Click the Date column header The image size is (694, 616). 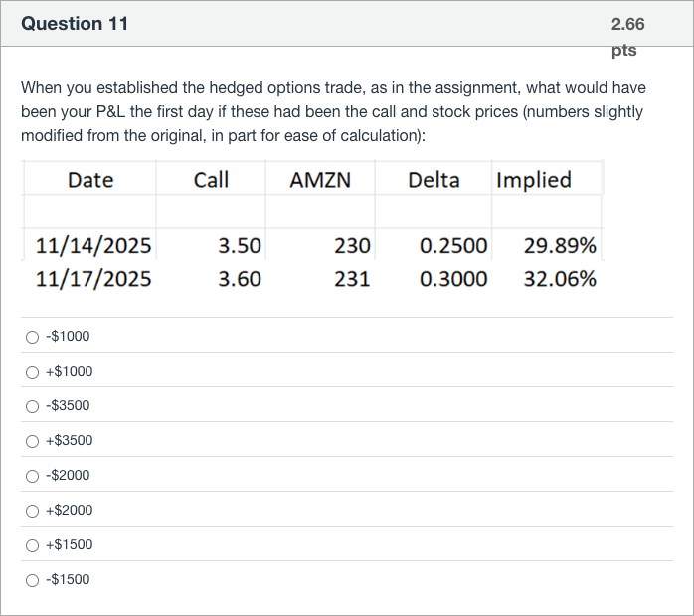[x=90, y=180]
